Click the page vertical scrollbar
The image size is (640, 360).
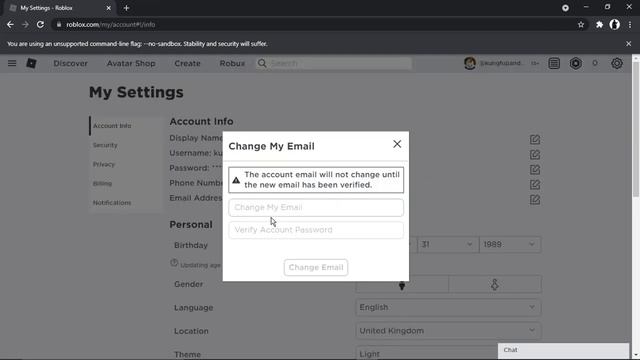click(x=636, y=131)
